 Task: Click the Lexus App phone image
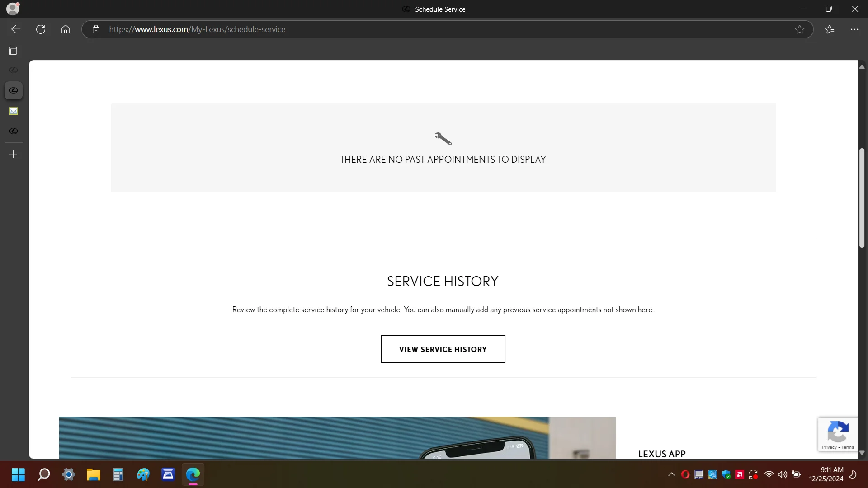point(337,438)
